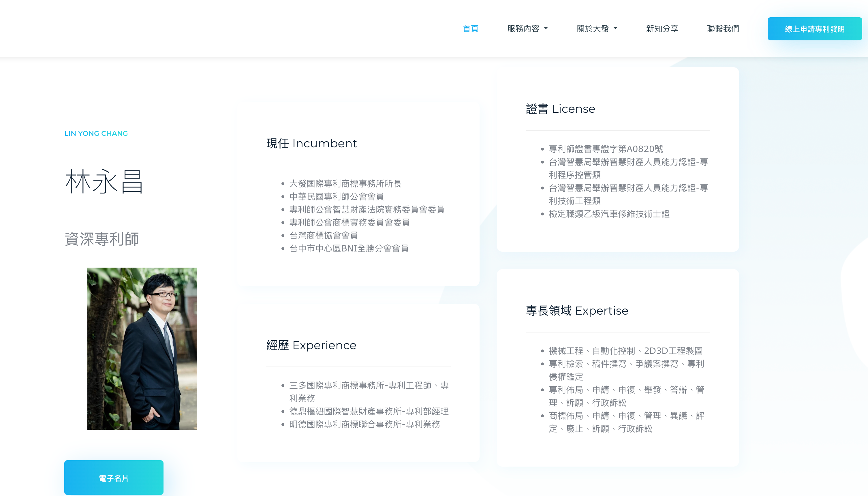This screenshot has width=868, height=496.
Task: Open the 聯繫我們 contact menu item
Action: pyautogui.click(x=723, y=29)
